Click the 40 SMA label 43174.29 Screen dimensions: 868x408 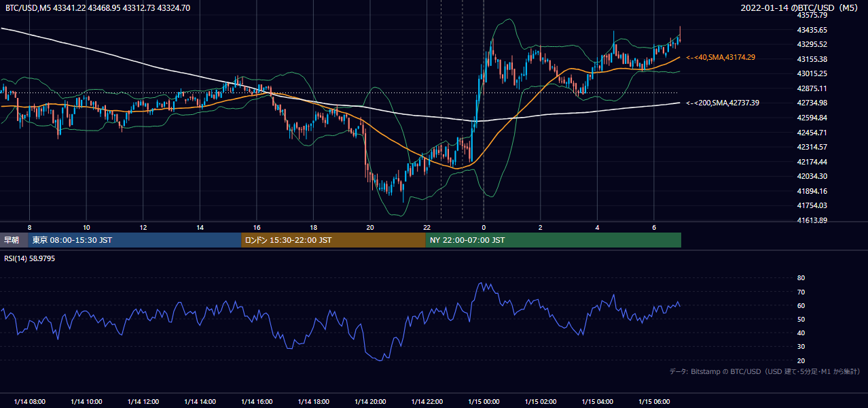(721, 58)
